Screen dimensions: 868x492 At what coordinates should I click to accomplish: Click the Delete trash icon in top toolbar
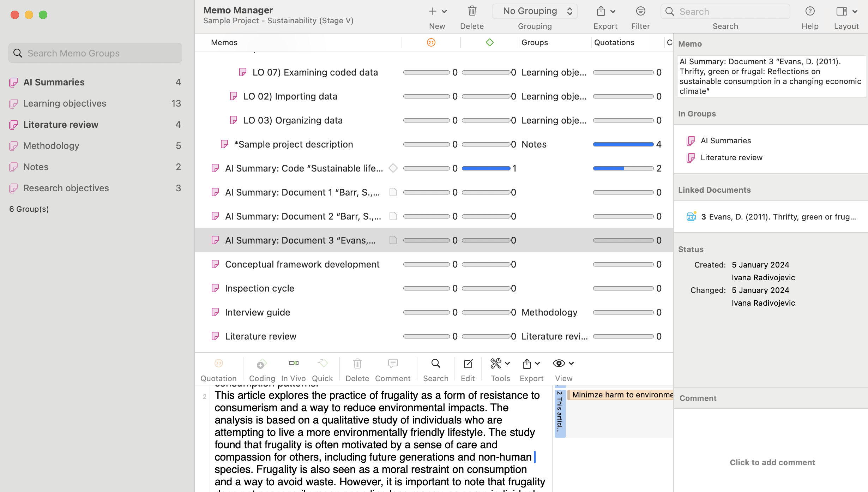pyautogui.click(x=472, y=11)
